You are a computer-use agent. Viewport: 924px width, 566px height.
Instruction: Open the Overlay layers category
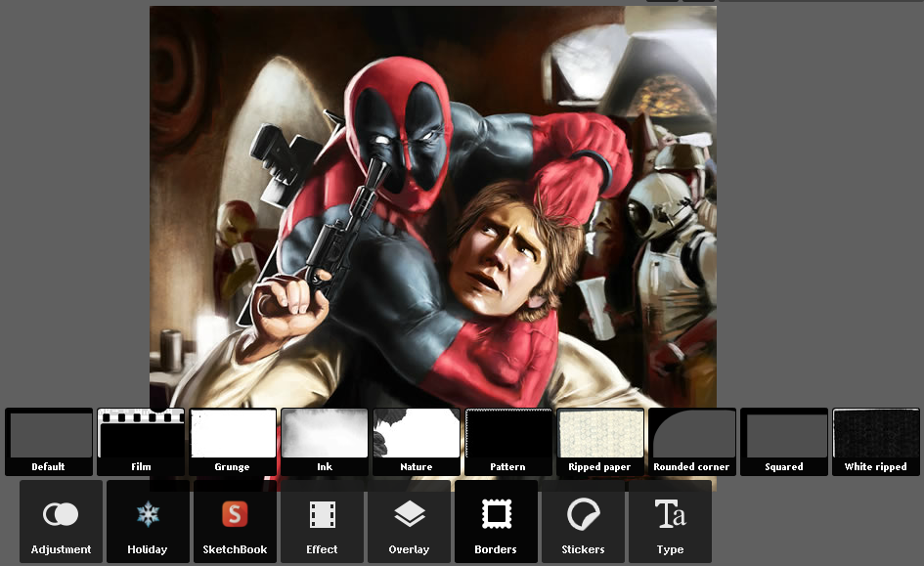[409, 521]
